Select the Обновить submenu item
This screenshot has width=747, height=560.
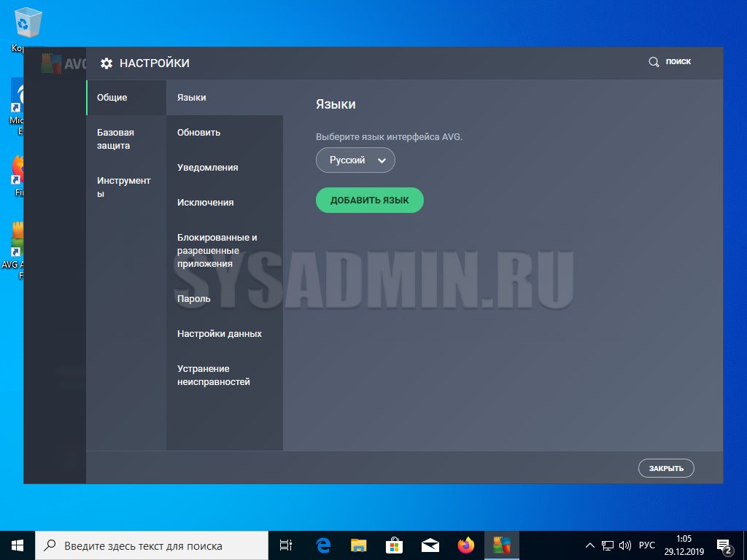[198, 133]
